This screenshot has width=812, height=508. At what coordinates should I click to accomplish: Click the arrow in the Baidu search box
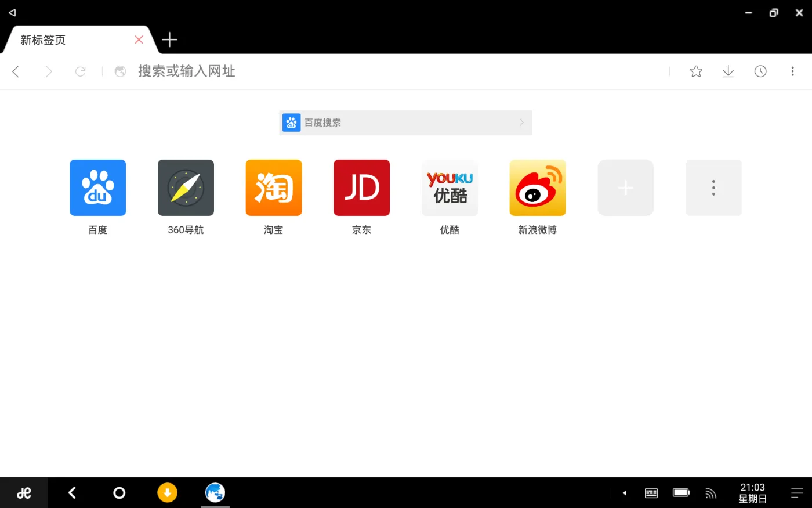point(521,123)
